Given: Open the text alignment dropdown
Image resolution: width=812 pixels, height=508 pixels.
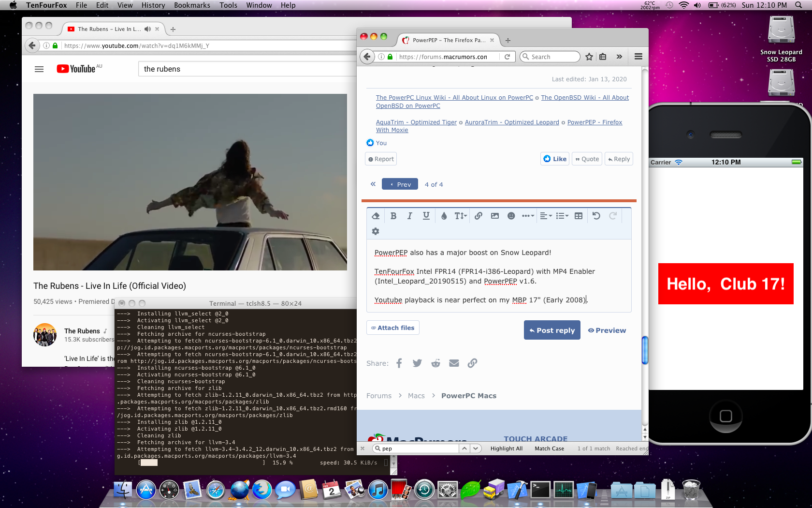Looking at the screenshot, I should [546, 216].
